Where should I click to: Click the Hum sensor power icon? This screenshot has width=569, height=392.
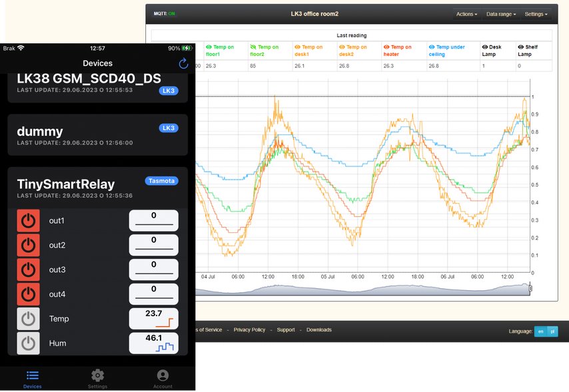[x=28, y=343]
